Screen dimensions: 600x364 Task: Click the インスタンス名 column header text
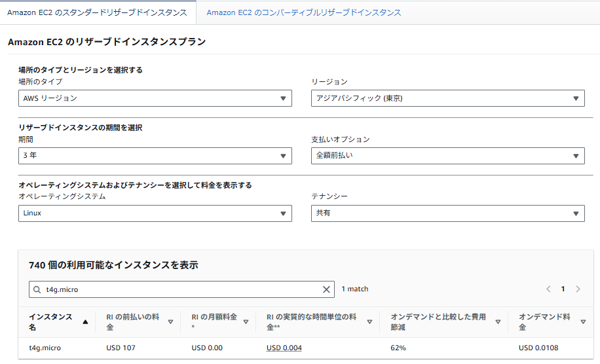[50, 322]
